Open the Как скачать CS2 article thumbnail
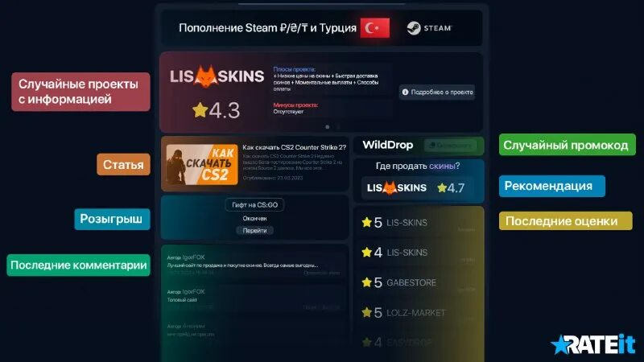 202,164
